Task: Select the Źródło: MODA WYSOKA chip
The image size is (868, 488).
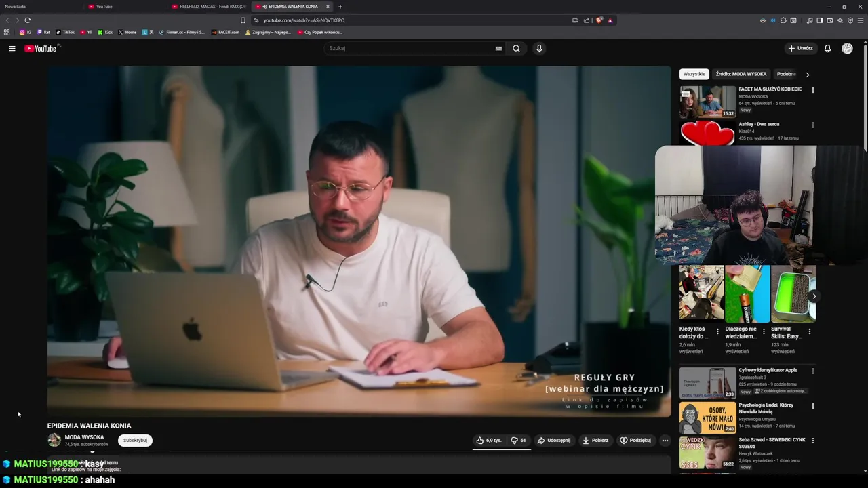Action: pyautogui.click(x=741, y=74)
